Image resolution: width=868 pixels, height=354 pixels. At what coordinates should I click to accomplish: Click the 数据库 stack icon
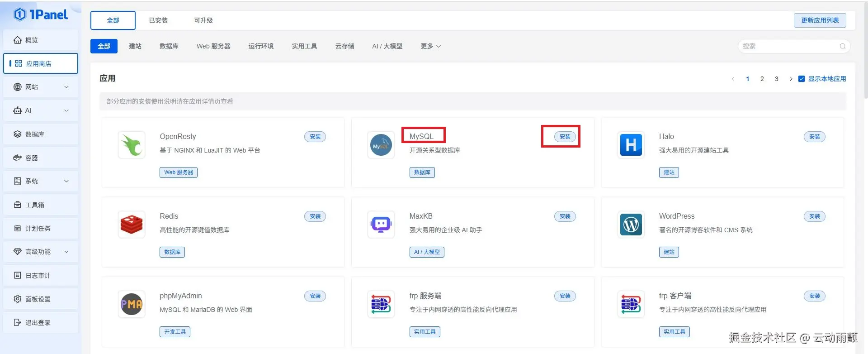pyautogui.click(x=18, y=134)
